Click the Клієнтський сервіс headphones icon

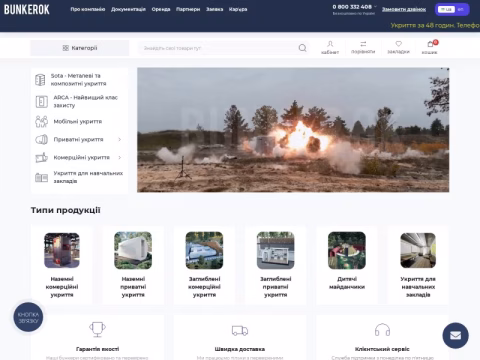pos(382,330)
